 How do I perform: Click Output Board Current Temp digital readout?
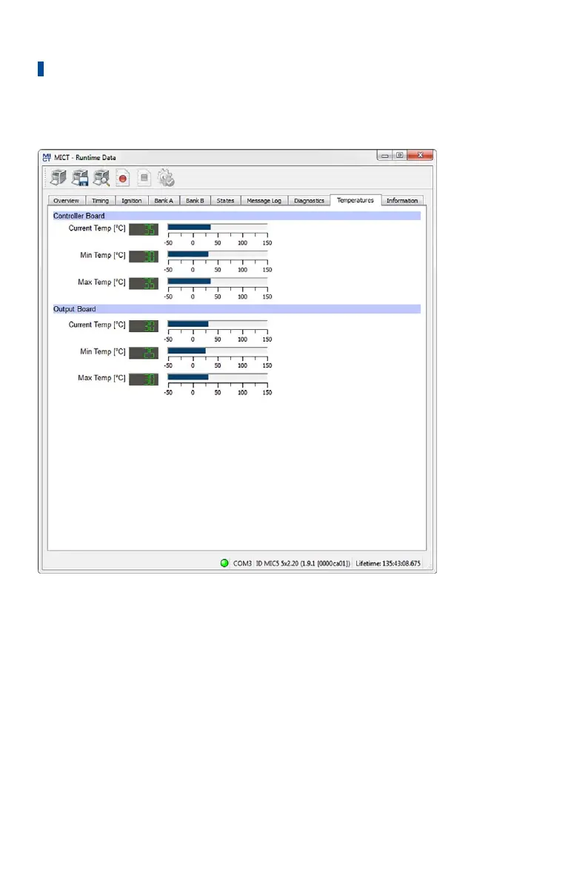pos(144,326)
